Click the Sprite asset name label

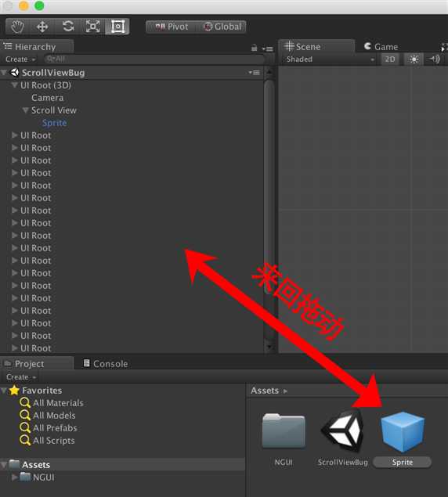click(403, 462)
